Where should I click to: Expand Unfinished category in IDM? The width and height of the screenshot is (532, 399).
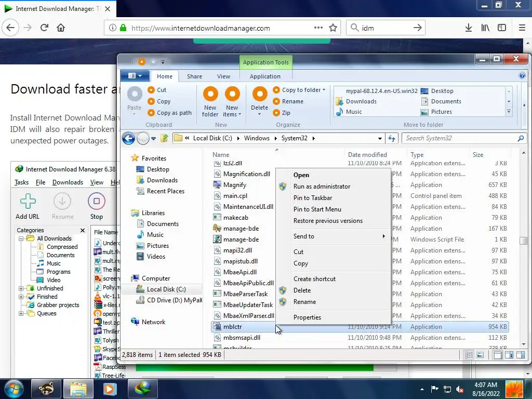coord(21,288)
